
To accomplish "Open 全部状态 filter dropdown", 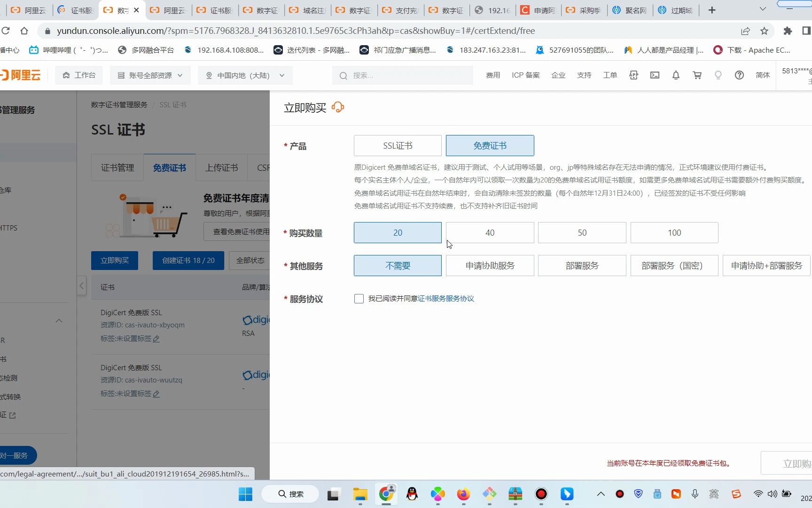I will tap(250, 261).
